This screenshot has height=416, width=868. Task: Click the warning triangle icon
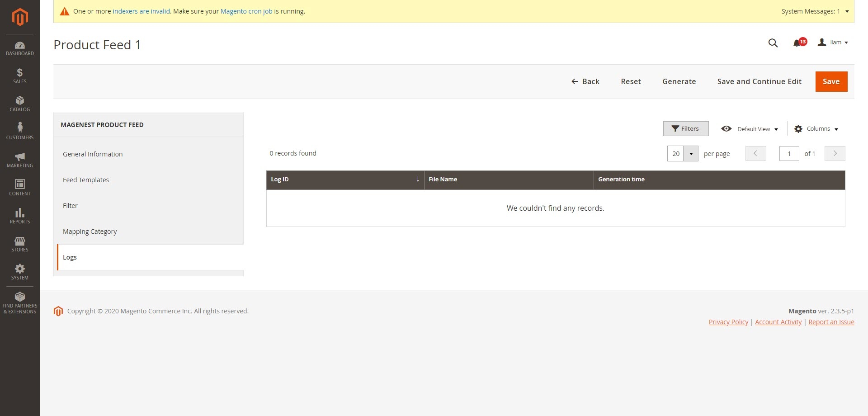click(x=65, y=11)
